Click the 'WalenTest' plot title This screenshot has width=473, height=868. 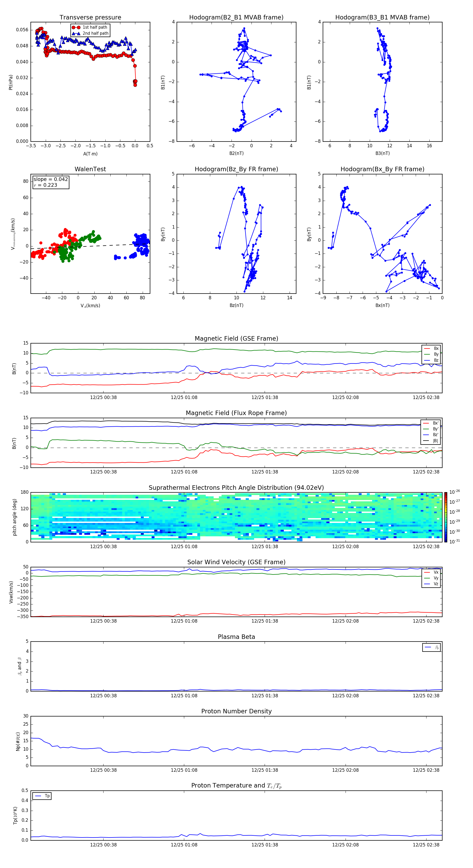click(x=90, y=169)
